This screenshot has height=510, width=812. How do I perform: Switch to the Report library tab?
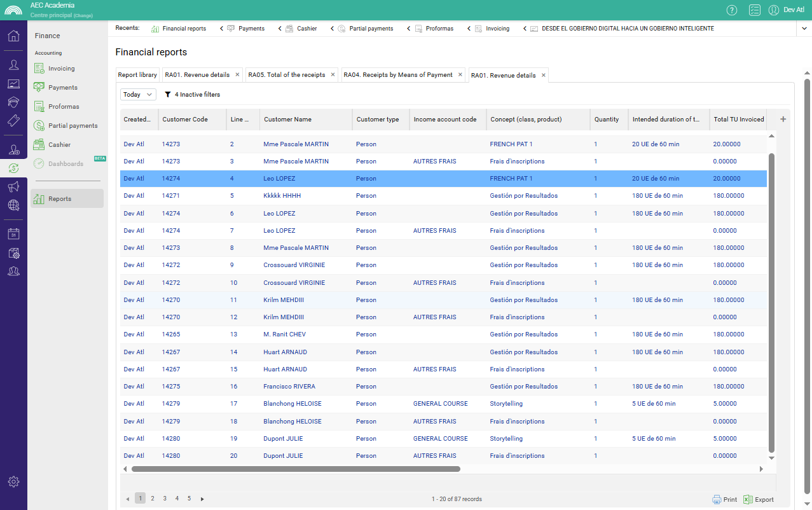click(137, 75)
